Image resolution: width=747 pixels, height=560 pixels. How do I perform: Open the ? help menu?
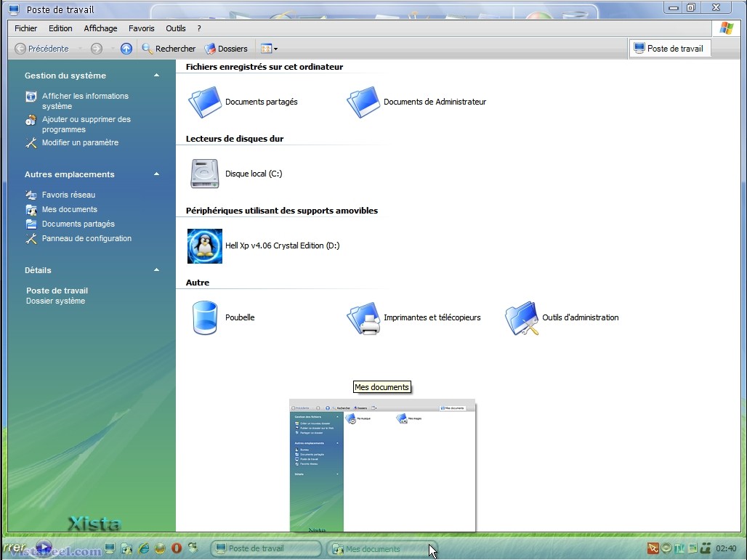199,28
